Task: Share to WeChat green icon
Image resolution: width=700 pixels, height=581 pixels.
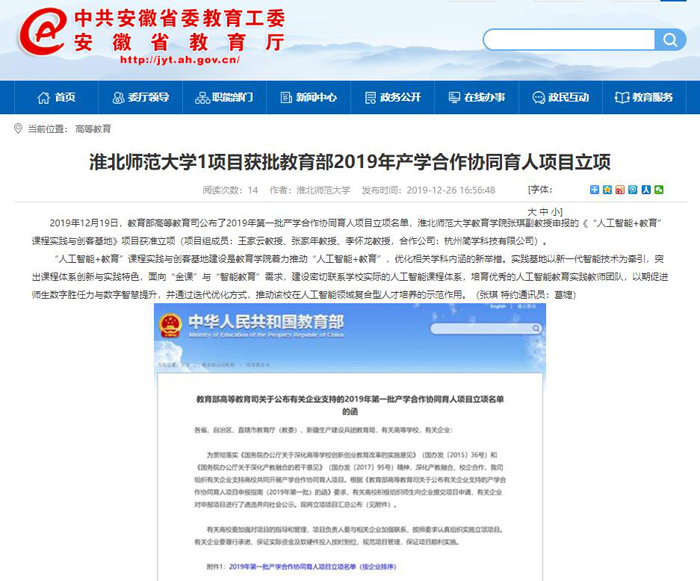Action: [659, 190]
